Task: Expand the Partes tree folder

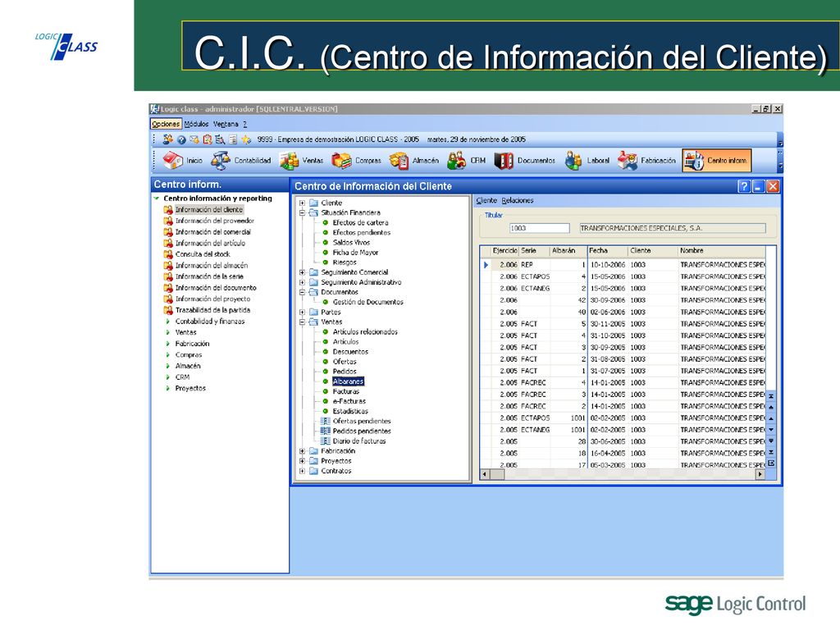Action: point(302,312)
